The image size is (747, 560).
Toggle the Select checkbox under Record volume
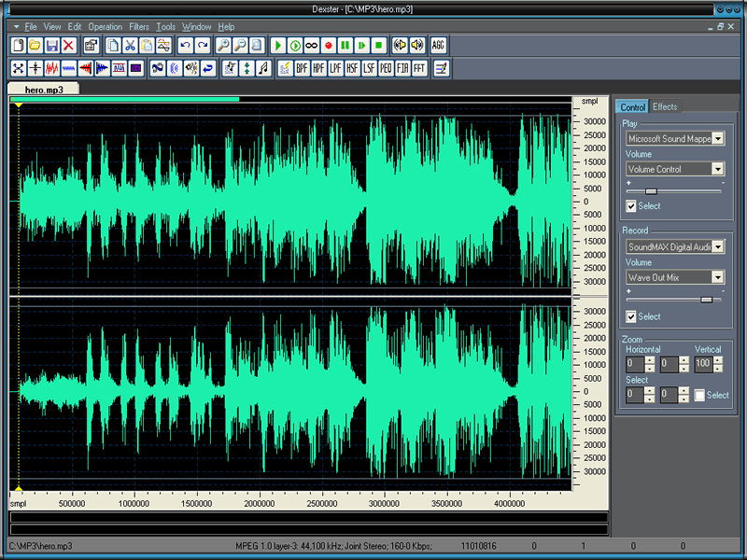click(631, 316)
